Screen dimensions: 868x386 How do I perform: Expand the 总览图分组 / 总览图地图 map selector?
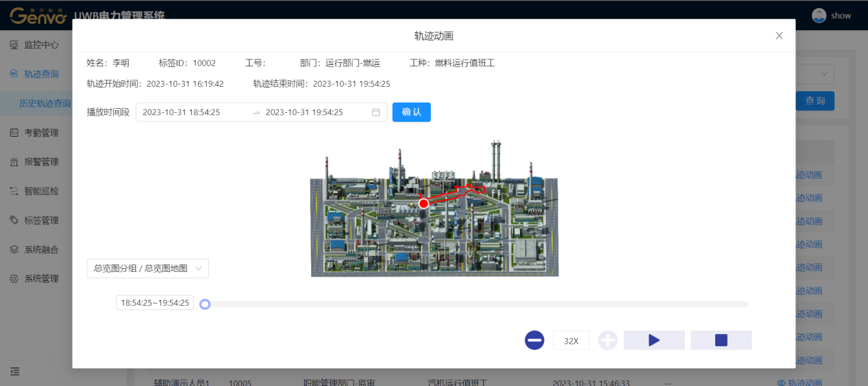coord(147,268)
